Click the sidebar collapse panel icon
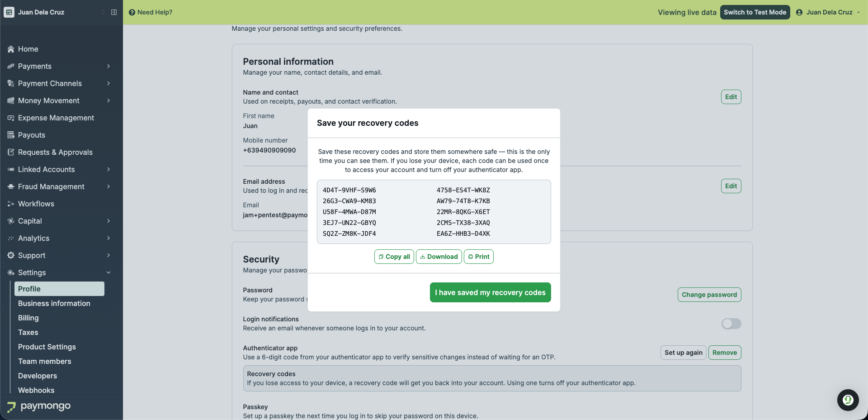Viewport: 868px width, 420px height. click(114, 12)
